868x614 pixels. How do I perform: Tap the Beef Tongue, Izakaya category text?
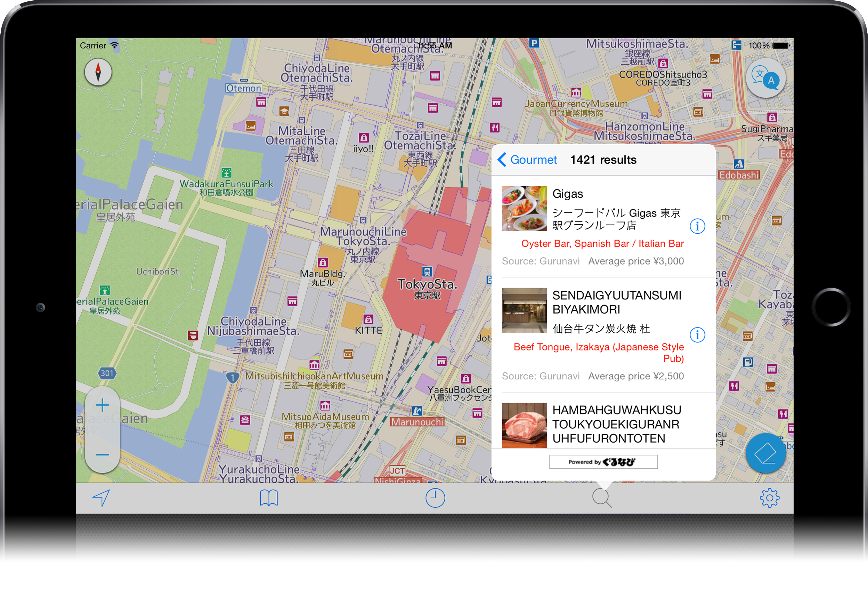tap(599, 352)
